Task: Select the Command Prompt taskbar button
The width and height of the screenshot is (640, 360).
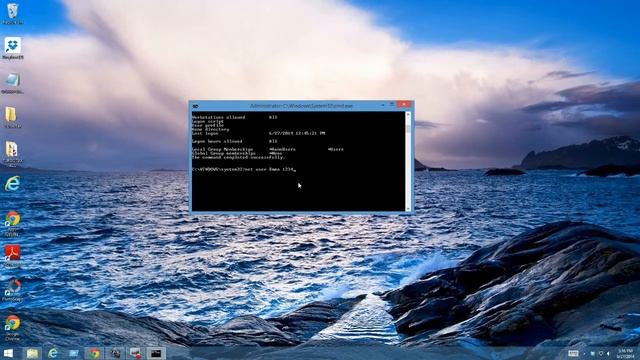Action: [x=156, y=353]
